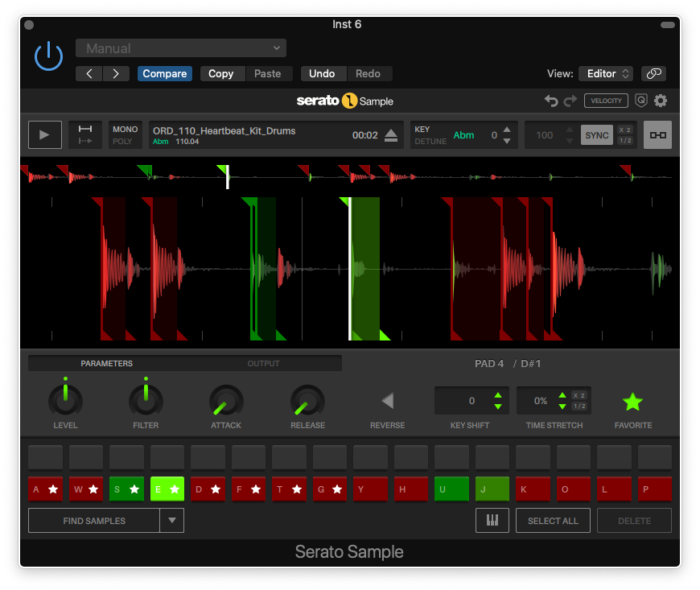Screen dimensions: 700x590
Task: Switch to the OUTPUT tab
Action: tap(263, 364)
